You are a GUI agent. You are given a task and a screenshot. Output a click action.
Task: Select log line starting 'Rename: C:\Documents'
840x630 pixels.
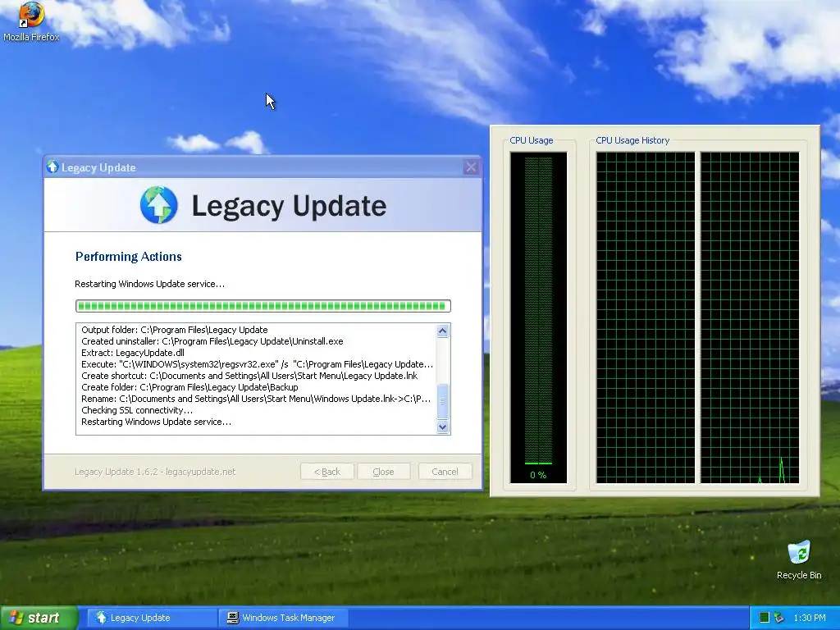coord(256,399)
